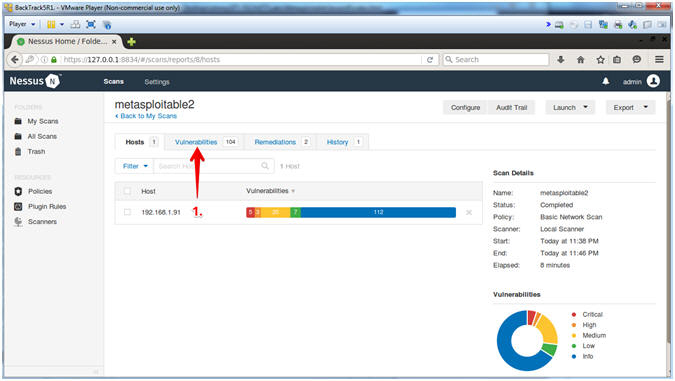Expand the Filter dropdown
Image resolution: width=675 pixels, height=381 pixels.
click(135, 166)
